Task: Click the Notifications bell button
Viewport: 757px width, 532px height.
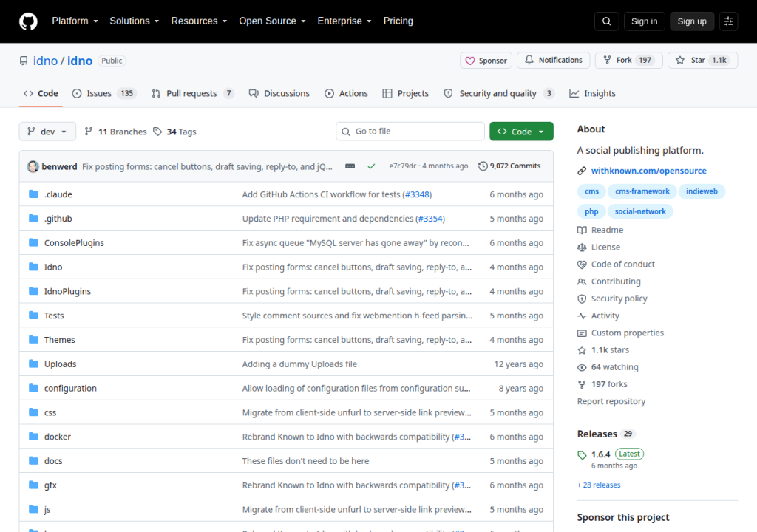Action: (553, 61)
